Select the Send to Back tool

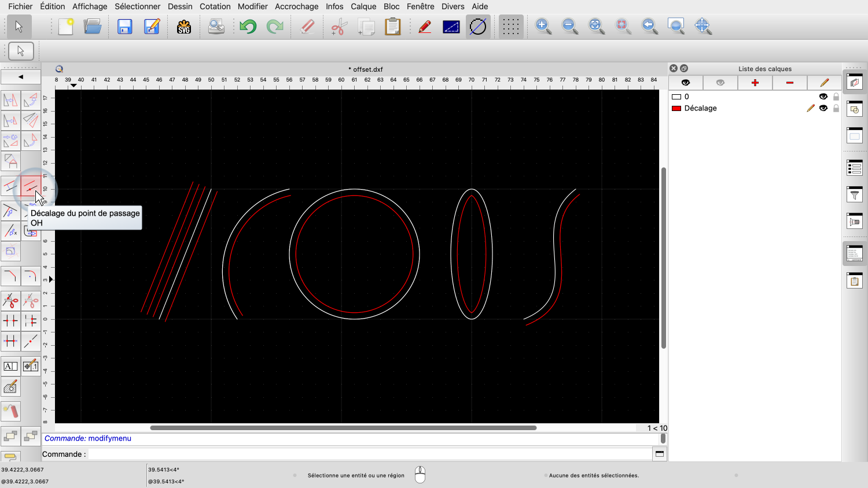point(31,435)
